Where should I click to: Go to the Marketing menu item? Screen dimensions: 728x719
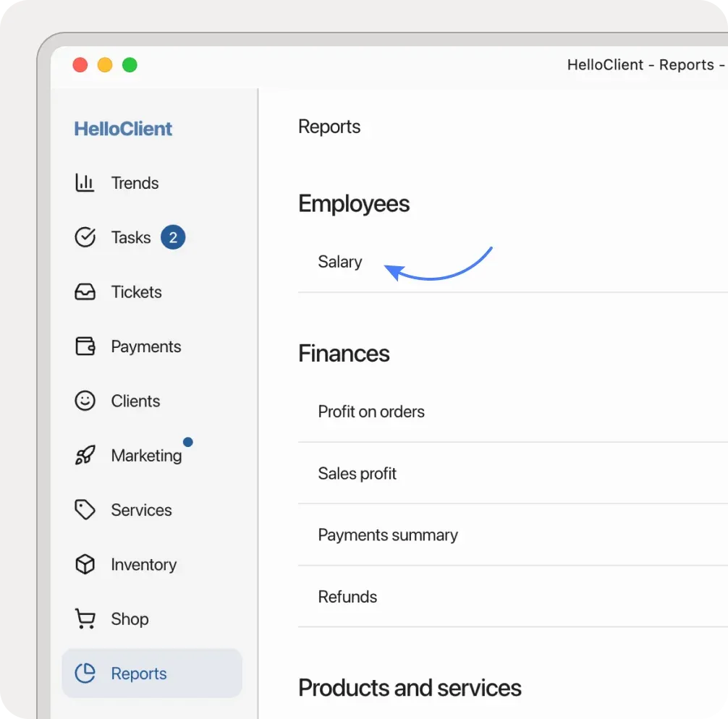(x=146, y=456)
